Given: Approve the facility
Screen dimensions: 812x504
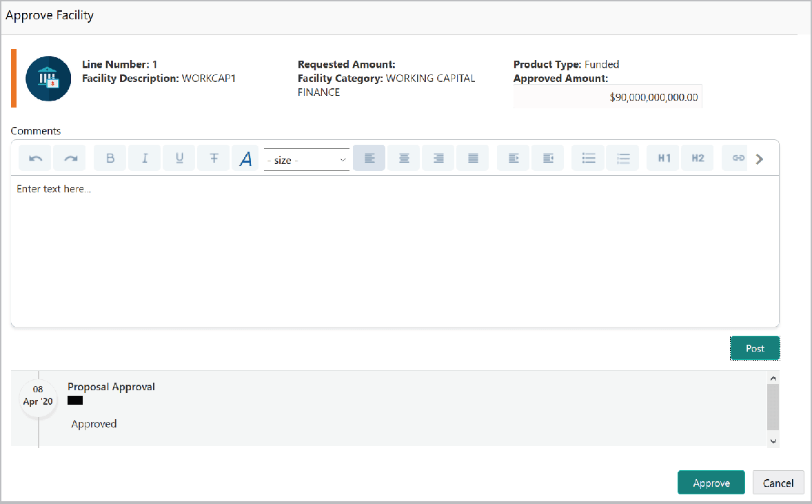Looking at the screenshot, I should [x=711, y=483].
